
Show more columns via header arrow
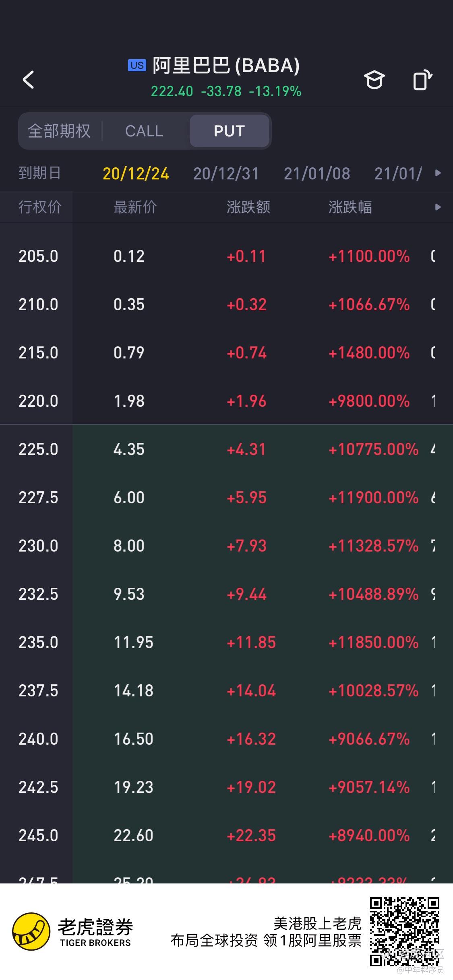[438, 207]
